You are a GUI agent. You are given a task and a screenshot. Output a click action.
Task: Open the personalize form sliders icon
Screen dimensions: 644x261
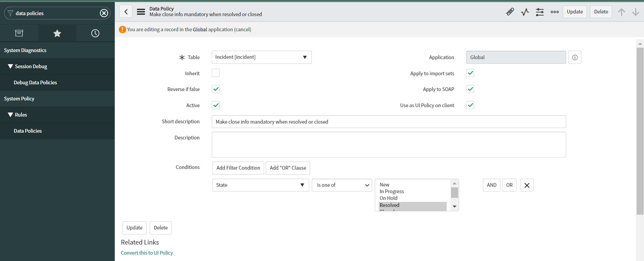pyautogui.click(x=540, y=12)
